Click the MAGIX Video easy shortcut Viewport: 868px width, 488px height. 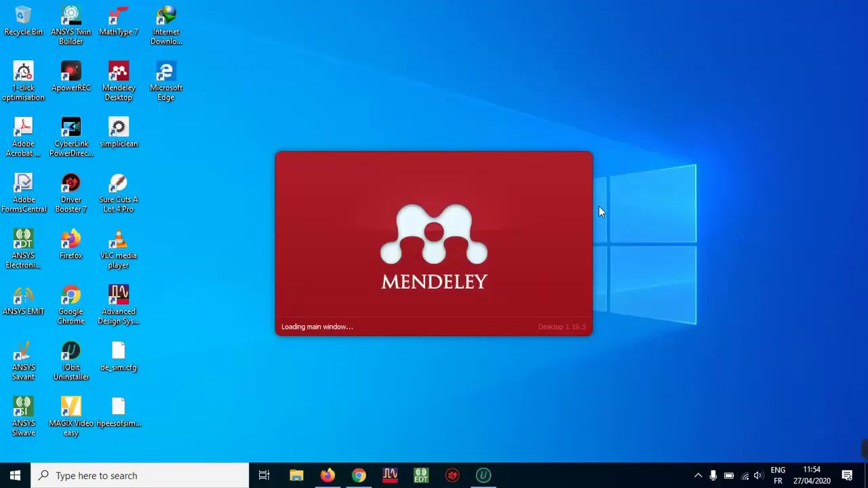tap(71, 417)
